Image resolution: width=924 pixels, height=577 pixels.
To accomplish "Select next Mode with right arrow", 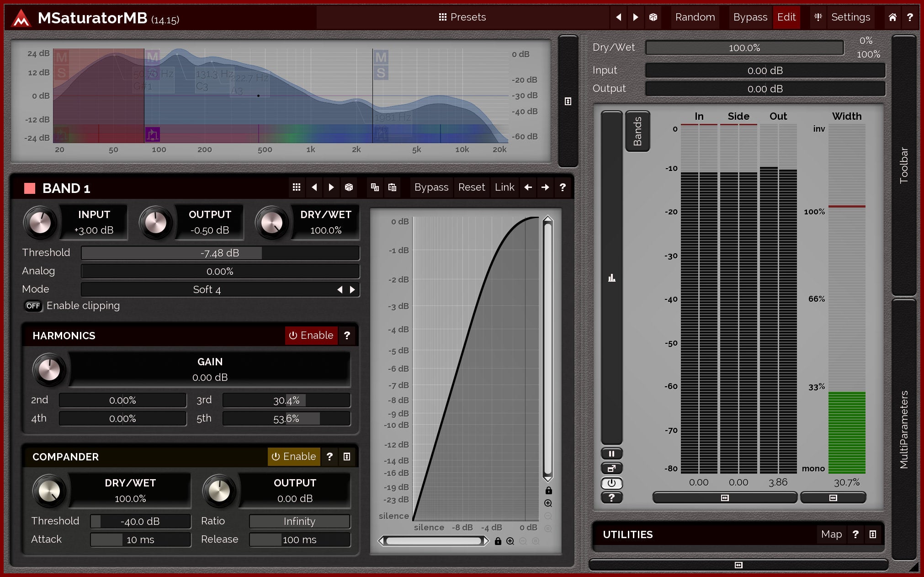I will tap(352, 290).
